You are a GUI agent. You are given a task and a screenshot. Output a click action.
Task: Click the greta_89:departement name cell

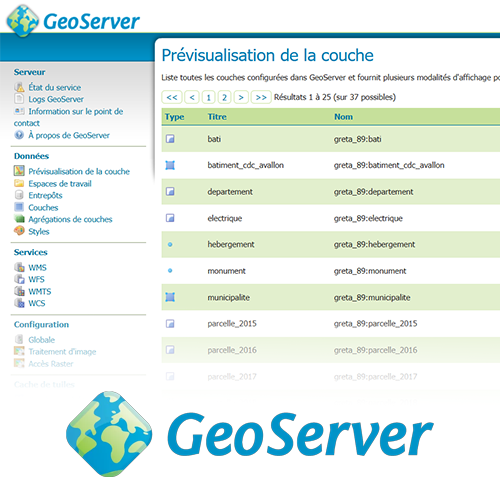pos(374,192)
